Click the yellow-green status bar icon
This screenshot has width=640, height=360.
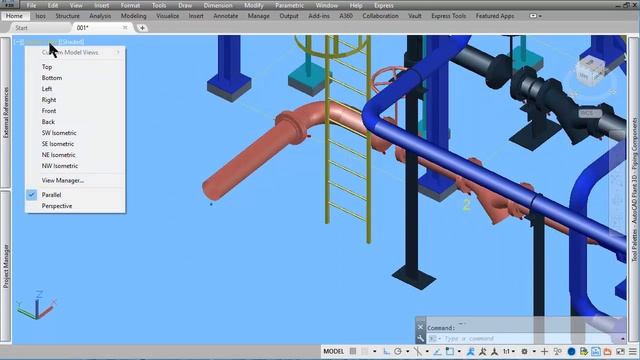584,351
